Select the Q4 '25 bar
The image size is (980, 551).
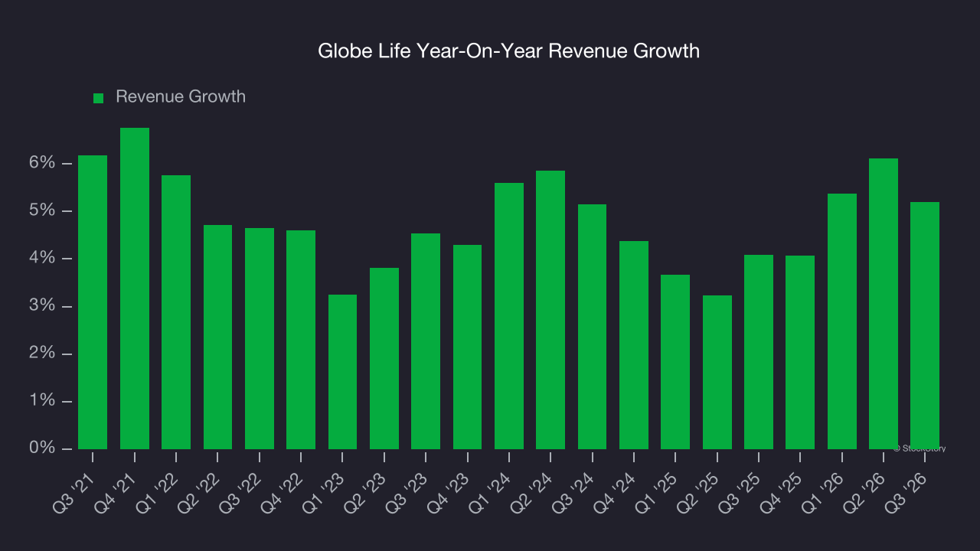800,352
